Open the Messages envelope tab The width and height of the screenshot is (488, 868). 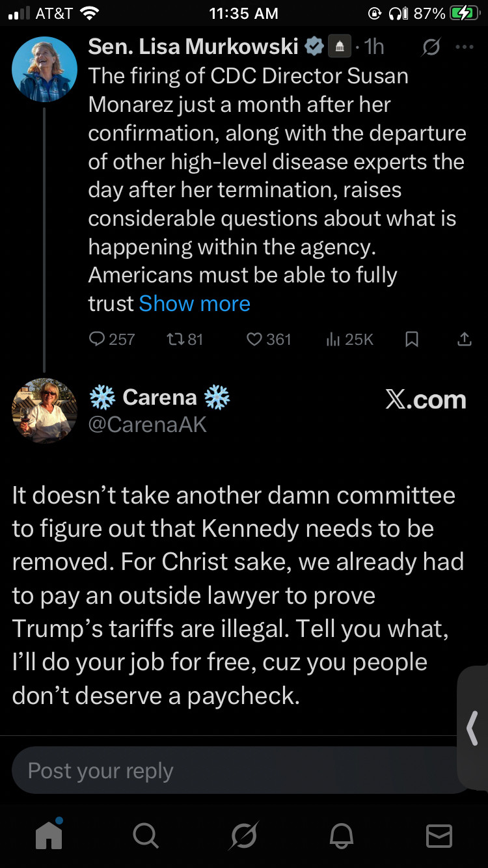point(439,835)
